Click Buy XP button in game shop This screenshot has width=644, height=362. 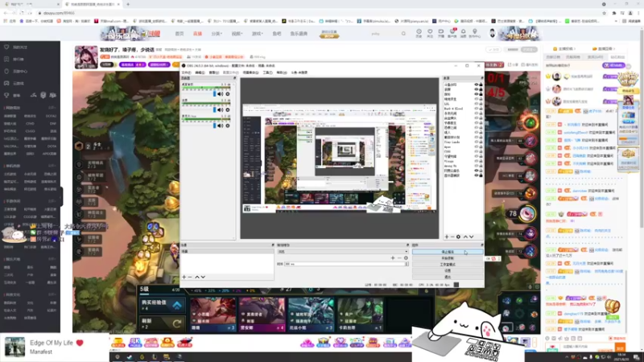coord(163,305)
